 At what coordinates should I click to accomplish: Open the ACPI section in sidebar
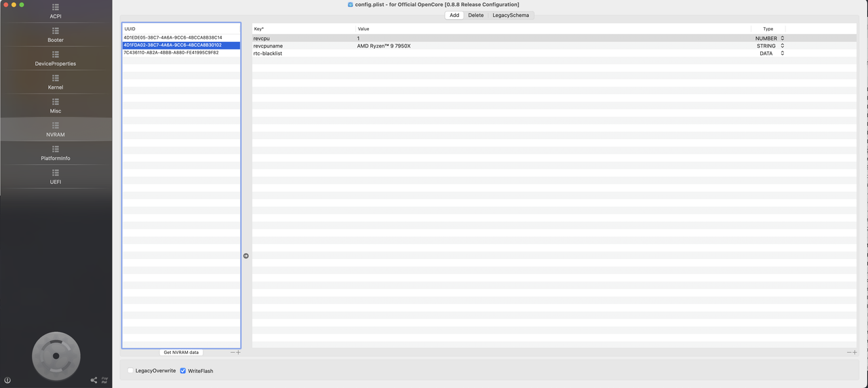[x=56, y=11]
